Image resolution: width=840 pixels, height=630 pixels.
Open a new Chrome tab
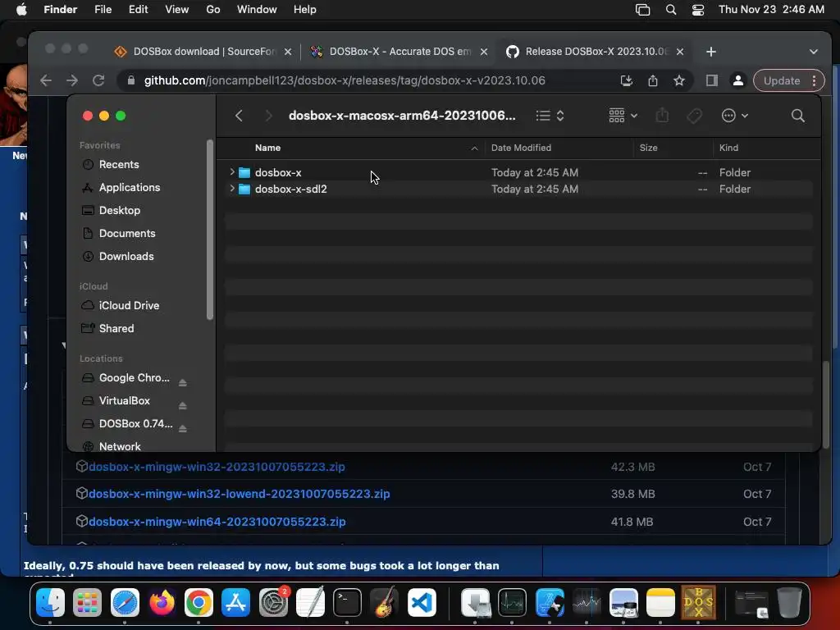pos(711,52)
